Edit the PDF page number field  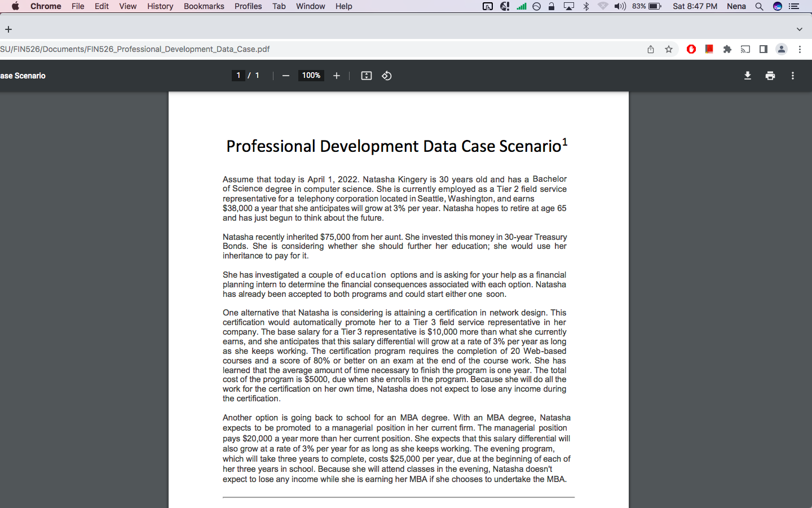coord(239,76)
